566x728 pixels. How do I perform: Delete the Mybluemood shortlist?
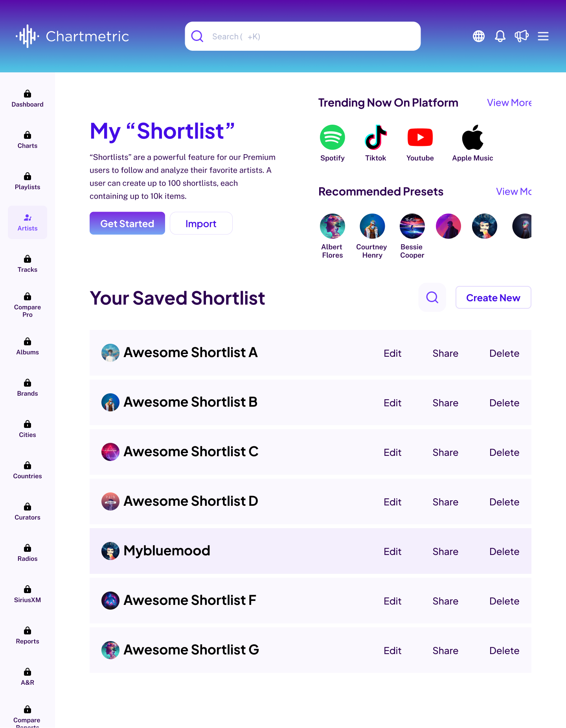[504, 551]
